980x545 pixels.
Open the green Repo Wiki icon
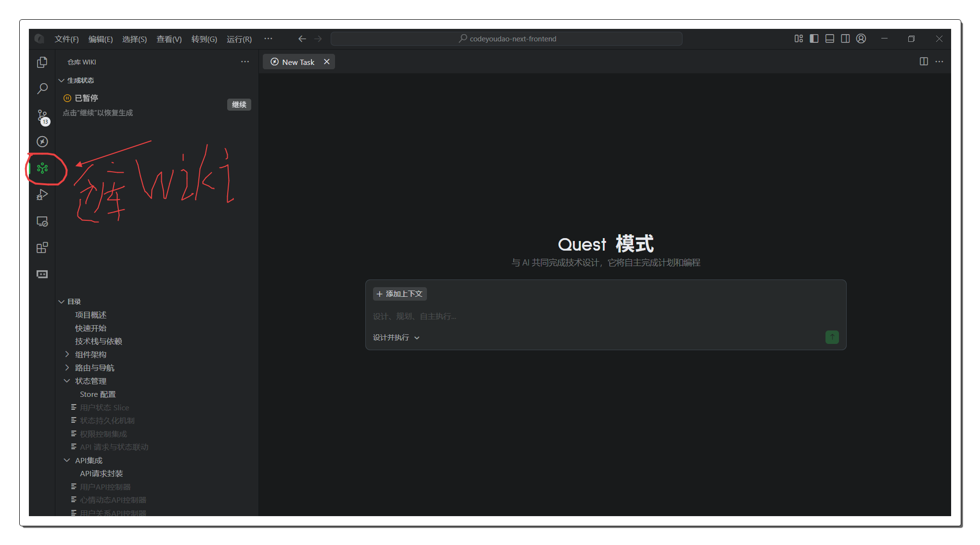tap(42, 168)
